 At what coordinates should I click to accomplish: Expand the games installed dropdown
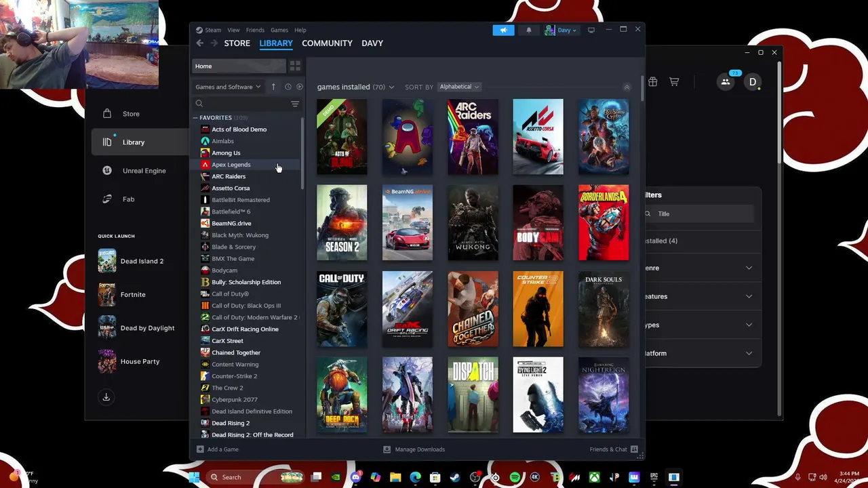pyautogui.click(x=391, y=87)
